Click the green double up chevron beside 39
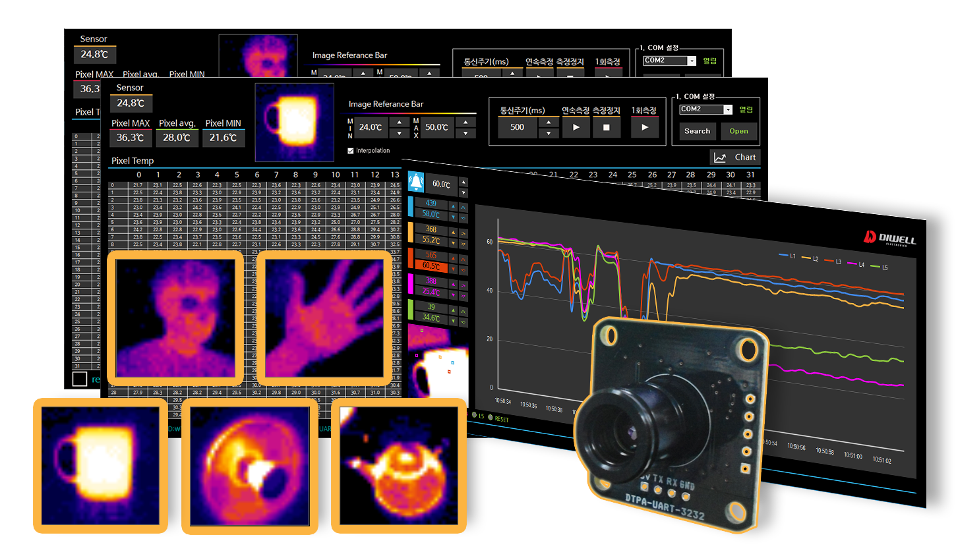Viewport: 956px width, 560px height. click(463, 310)
